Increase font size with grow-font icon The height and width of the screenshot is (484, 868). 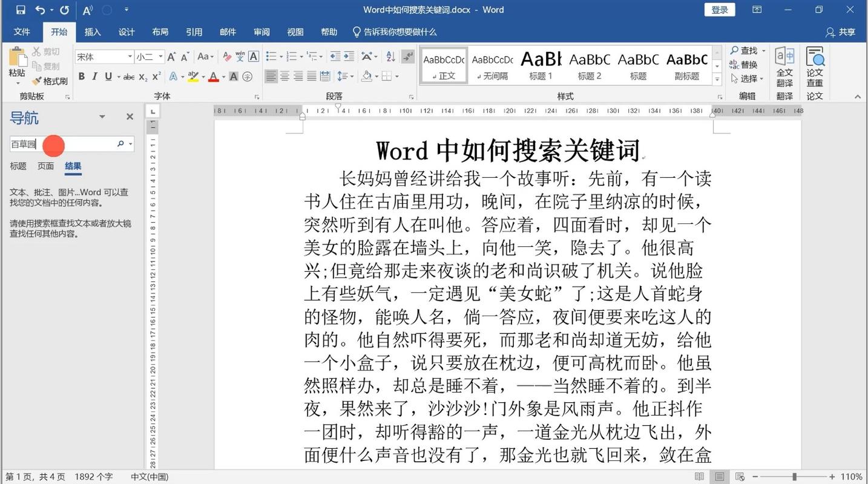[x=172, y=56]
